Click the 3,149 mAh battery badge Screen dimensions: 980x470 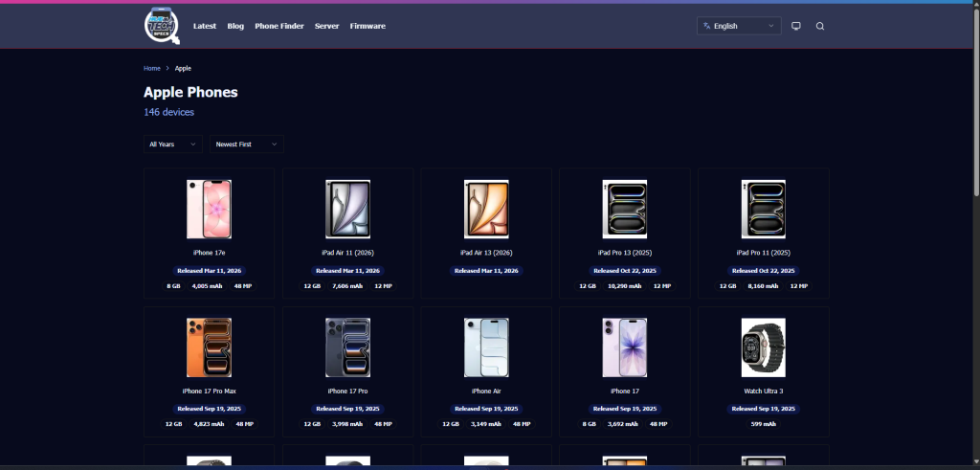(x=486, y=424)
